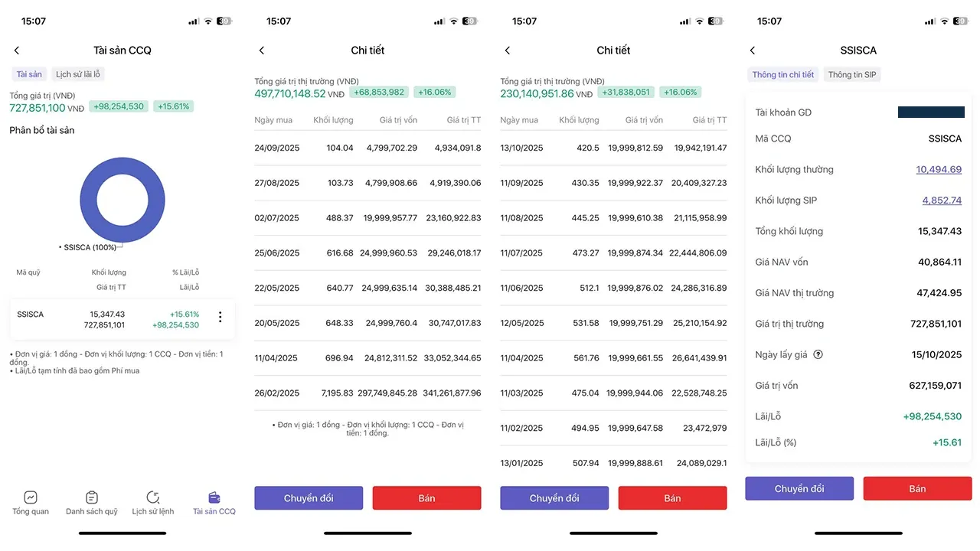
Task: Tap the help icon beside Ngày lấy giá
Action: [818, 354]
